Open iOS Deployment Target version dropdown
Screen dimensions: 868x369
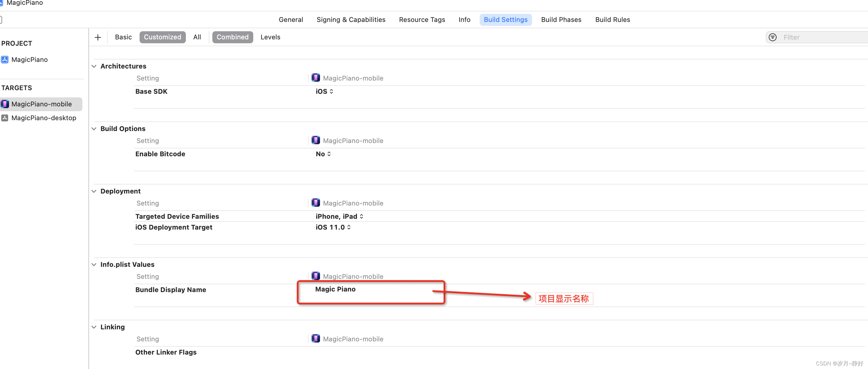point(333,227)
